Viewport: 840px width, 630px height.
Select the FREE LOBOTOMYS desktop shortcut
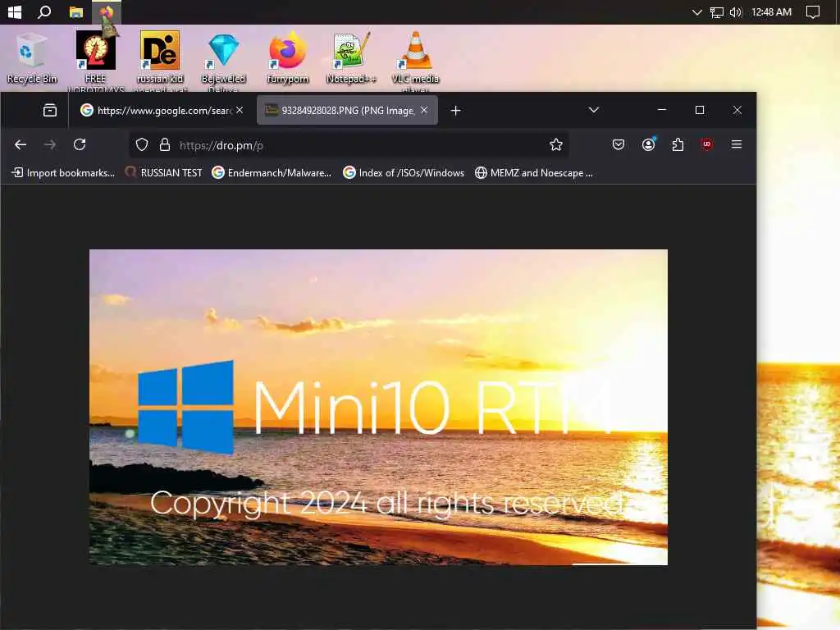95,61
